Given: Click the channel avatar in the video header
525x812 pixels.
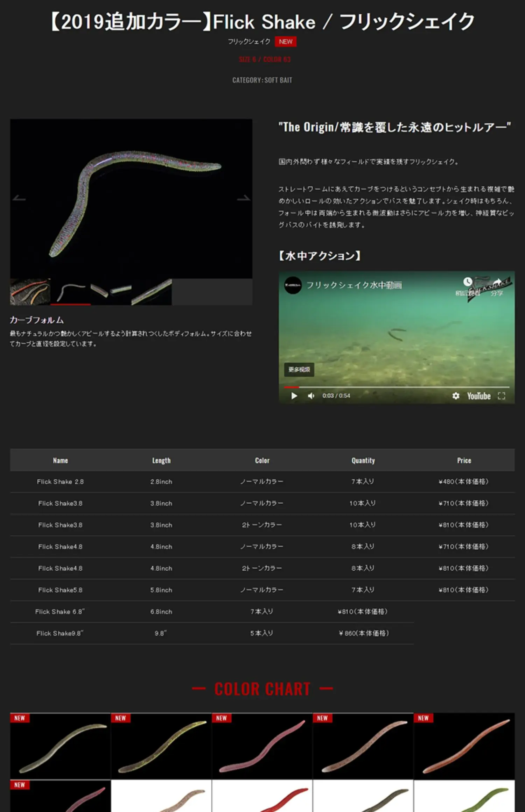Looking at the screenshot, I should (293, 285).
